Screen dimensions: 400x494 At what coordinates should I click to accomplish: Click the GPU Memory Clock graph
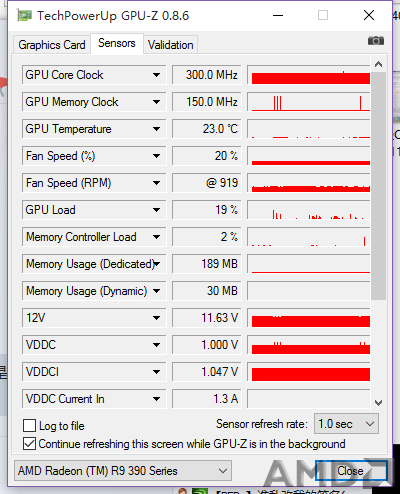point(309,102)
